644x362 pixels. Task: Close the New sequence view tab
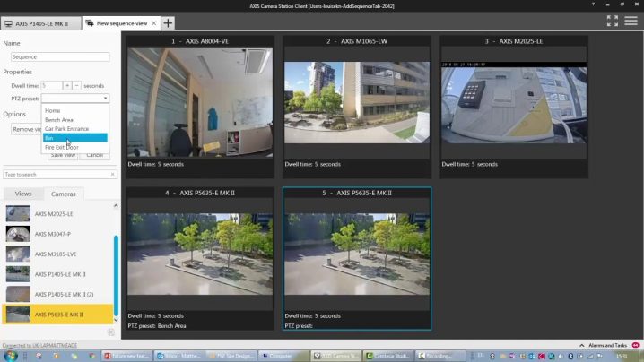click(x=153, y=22)
